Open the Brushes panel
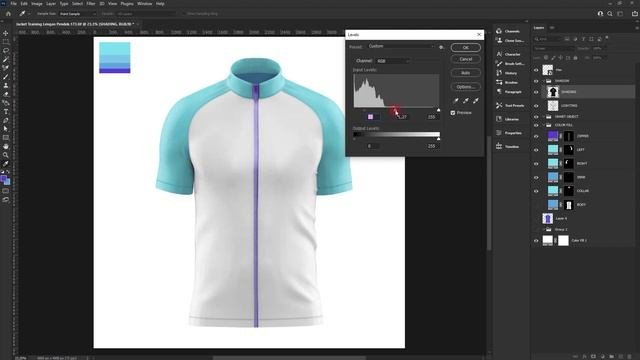 [x=507, y=82]
